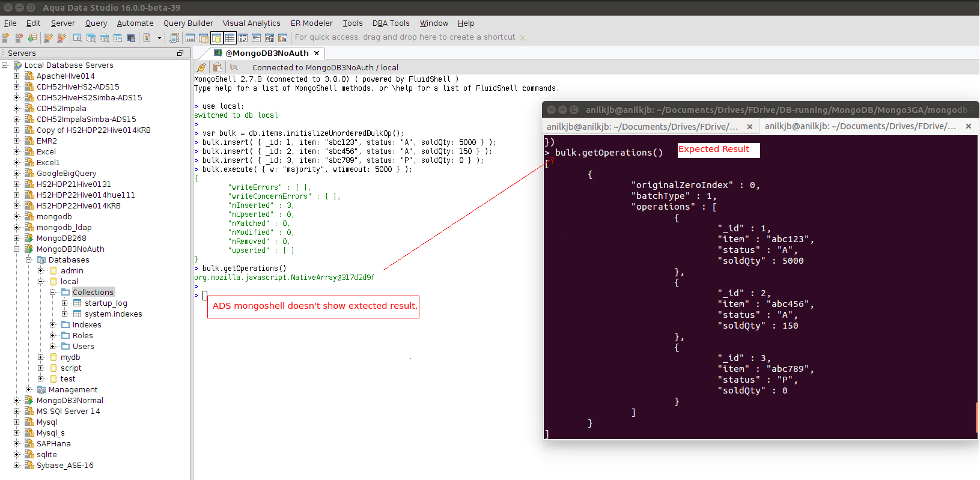This screenshot has height=480, width=980.
Task: Close the second terminal tab
Action: pyautogui.click(x=969, y=126)
